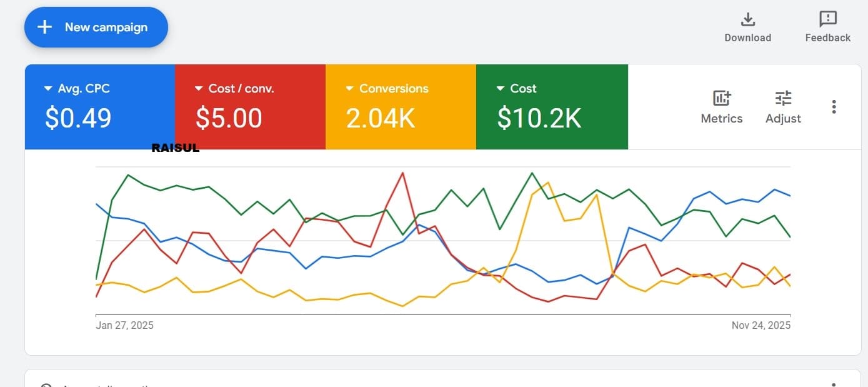Click the Adjust sliders icon
The width and height of the screenshot is (868, 387).
(782, 98)
